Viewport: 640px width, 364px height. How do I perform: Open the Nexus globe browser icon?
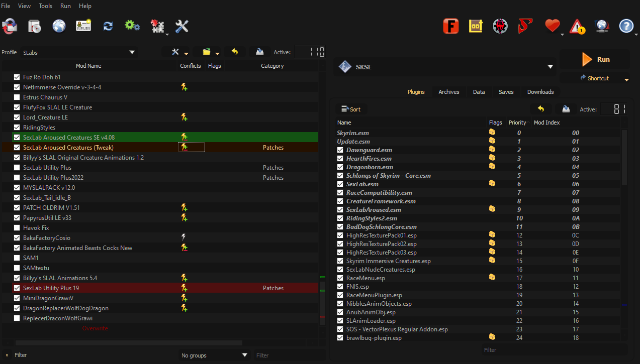coord(59,26)
